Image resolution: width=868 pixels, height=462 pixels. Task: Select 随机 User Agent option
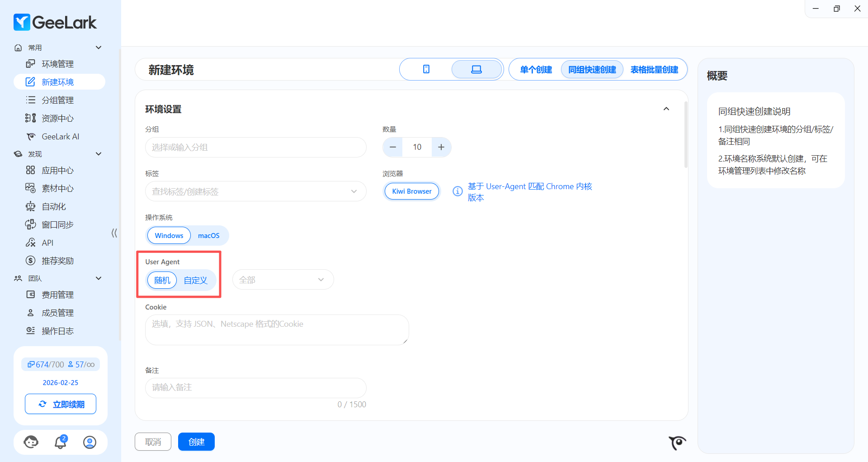click(162, 281)
